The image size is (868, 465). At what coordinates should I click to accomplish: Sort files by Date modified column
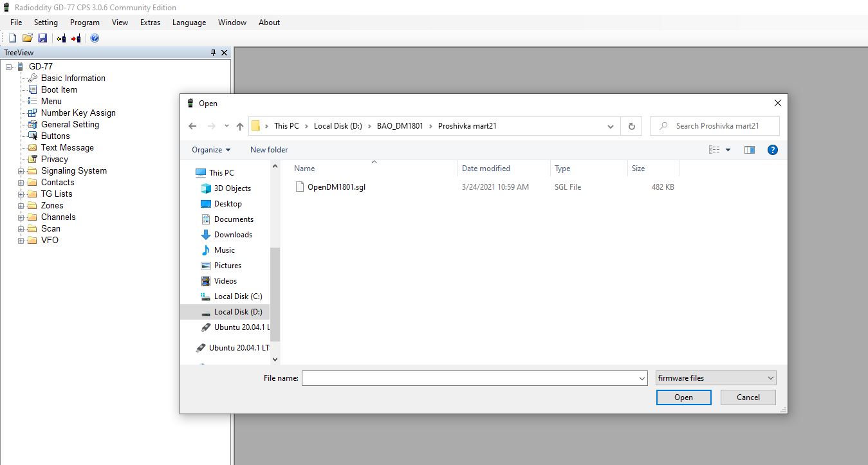click(486, 169)
